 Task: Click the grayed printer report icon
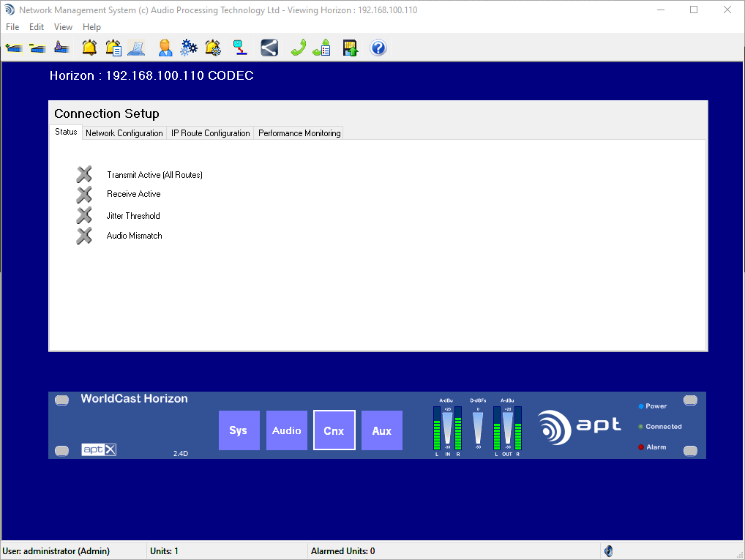(x=136, y=48)
